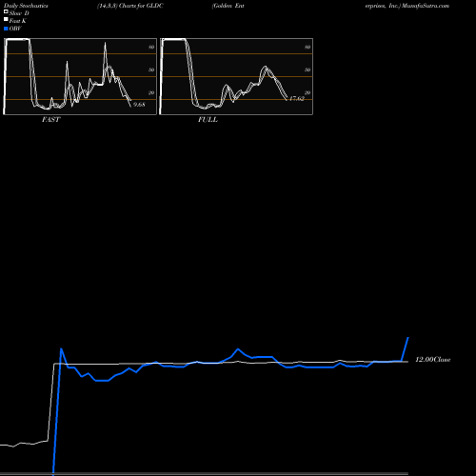This screenshot has height=476, width=476.
Task: Click the '(14,3,3) Charts for GLDC' heading
Action: point(130,6)
